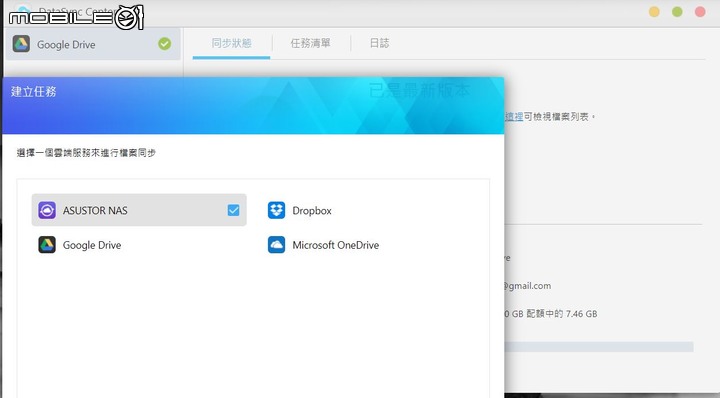This screenshot has height=398, width=720.
Task: Select Google Drive account label in sidebar
Action: [66, 45]
